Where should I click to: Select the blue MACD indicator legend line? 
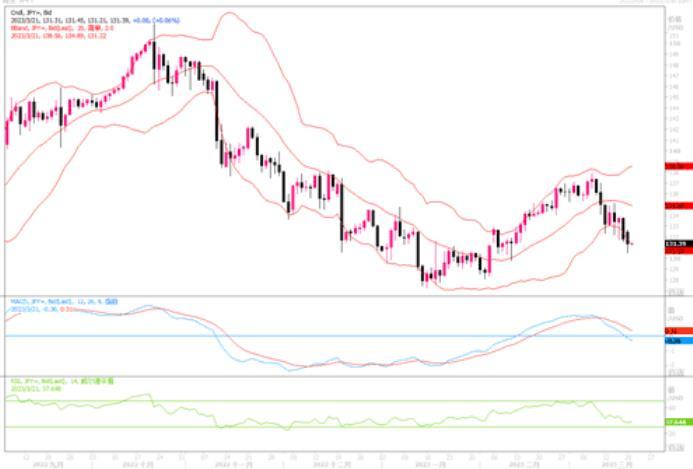tap(64, 301)
